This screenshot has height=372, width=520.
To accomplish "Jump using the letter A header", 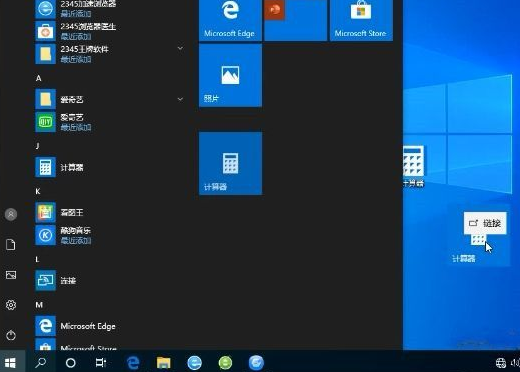I will point(39,78).
